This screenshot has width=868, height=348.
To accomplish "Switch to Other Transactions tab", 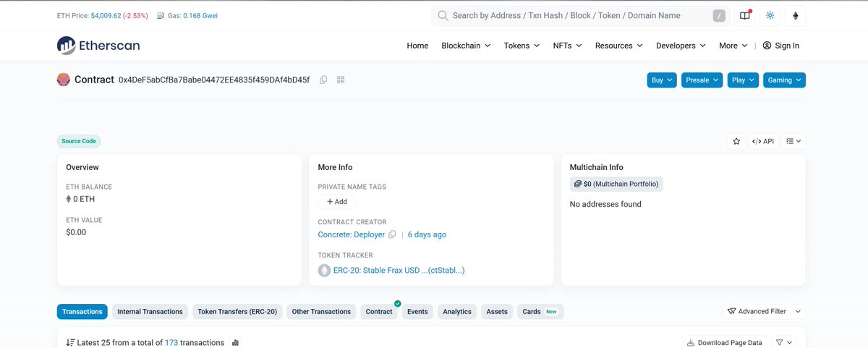I will click(x=321, y=312).
